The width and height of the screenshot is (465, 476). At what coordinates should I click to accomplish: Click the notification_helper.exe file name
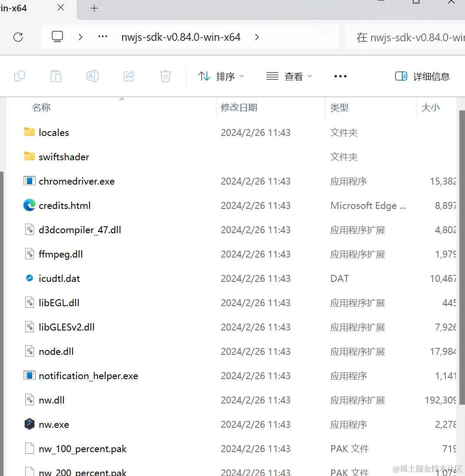pos(88,376)
